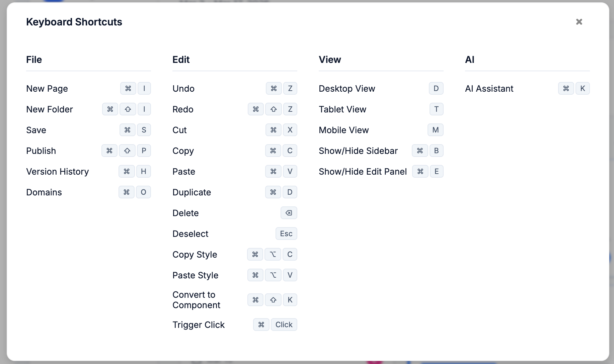Click the Command key icon for AI Assistant
This screenshot has width=614, height=364.
[566, 88]
